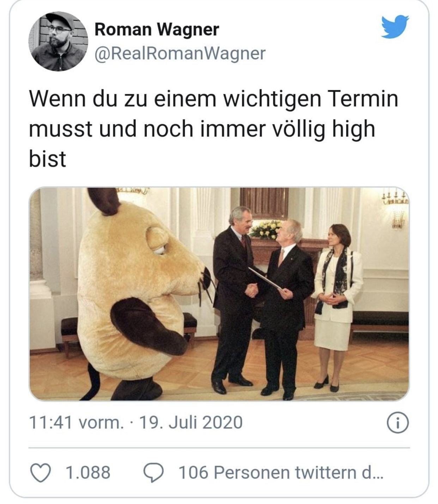Click the Twitter bird logo
438x504 pixels.
point(395,26)
